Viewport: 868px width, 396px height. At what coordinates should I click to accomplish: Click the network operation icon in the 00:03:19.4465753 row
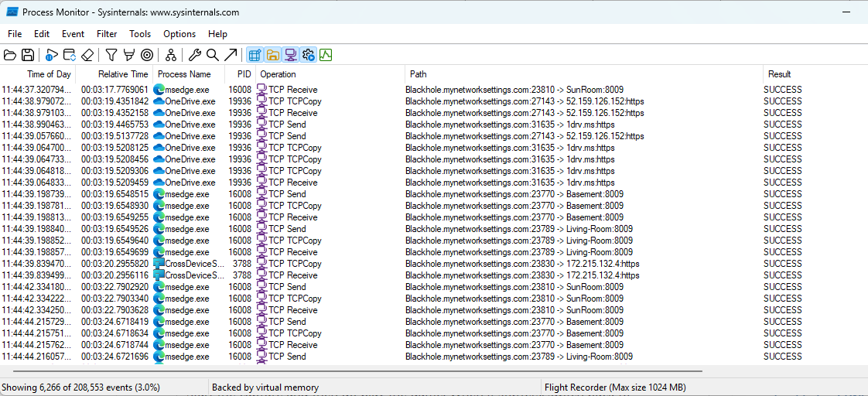tap(262, 125)
